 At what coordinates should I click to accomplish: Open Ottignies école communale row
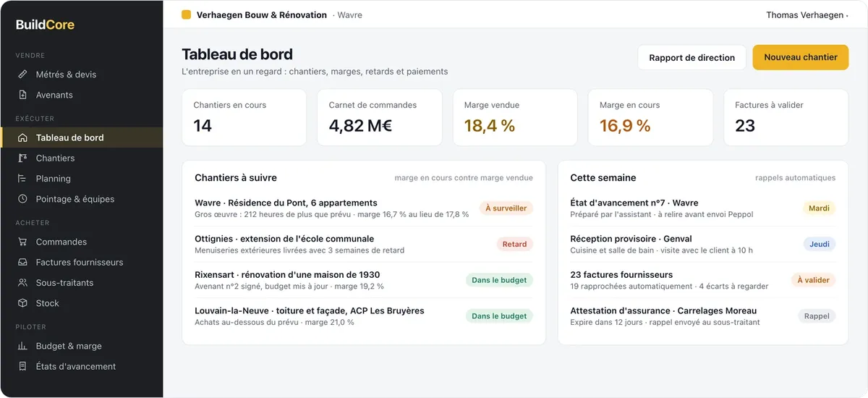click(x=364, y=244)
